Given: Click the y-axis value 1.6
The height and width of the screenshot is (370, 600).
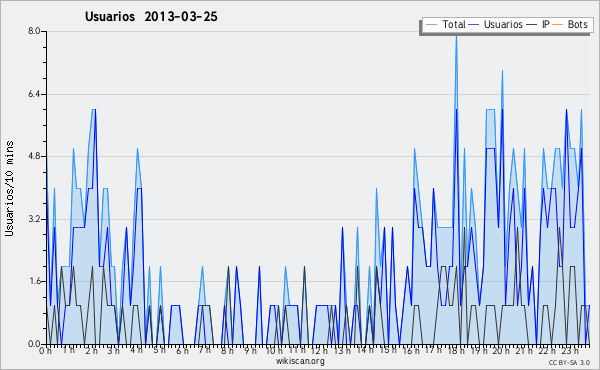Looking at the screenshot, I should [34, 282].
